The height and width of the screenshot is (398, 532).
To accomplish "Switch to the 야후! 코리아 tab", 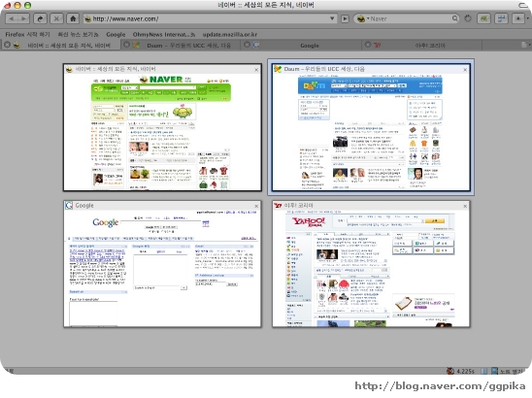I will tap(421, 45).
